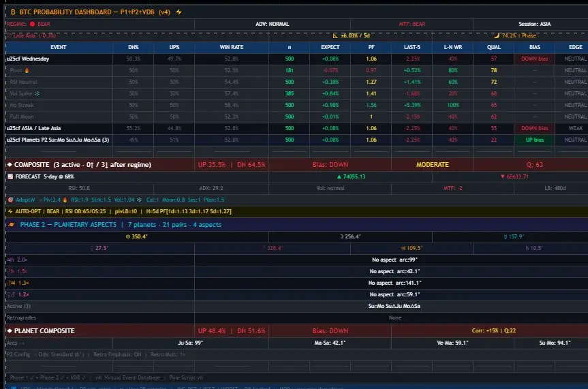
Task: Click the 'RSI: 50.8' indicator cell
Action: [x=79, y=188]
